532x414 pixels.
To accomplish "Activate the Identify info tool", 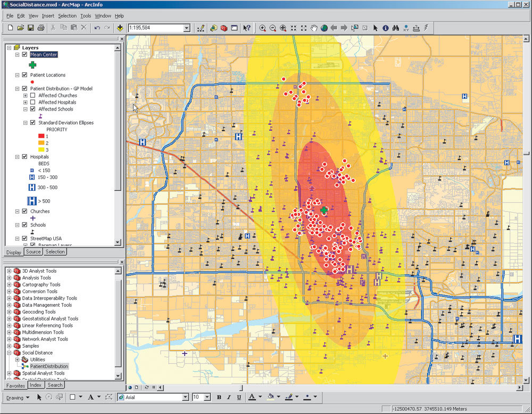I will (x=386, y=28).
